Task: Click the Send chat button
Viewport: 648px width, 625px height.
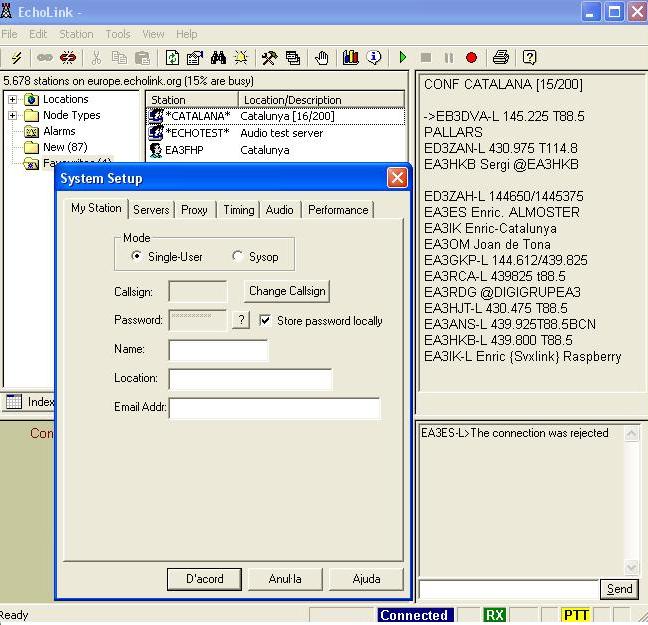Action: point(619,589)
